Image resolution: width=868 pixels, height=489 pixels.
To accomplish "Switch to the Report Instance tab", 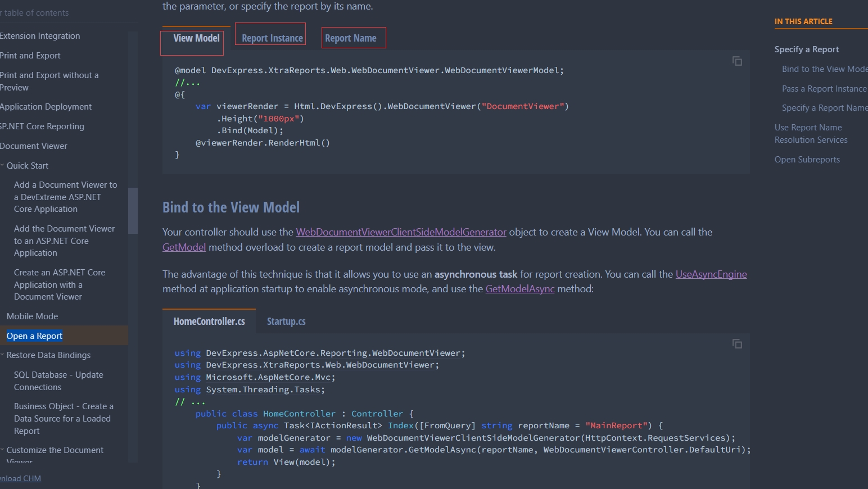I will (272, 38).
